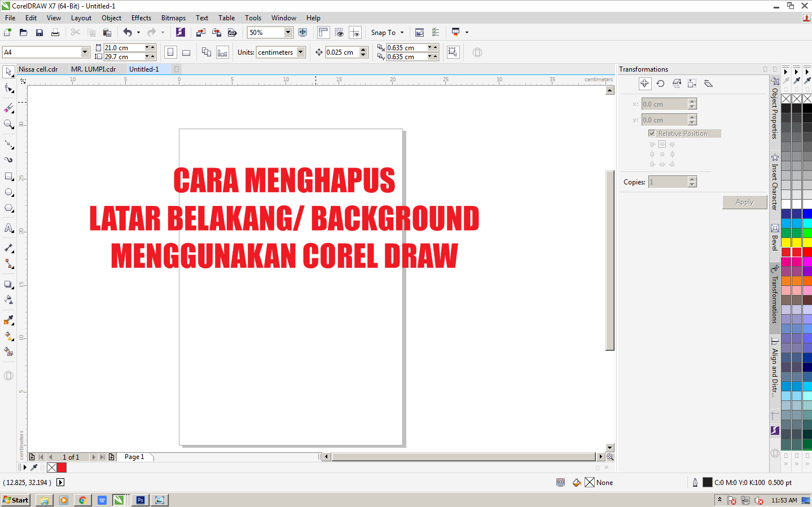Select the Artistic Media tool
The height and width of the screenshot is (507, 812).
(8, 160)
